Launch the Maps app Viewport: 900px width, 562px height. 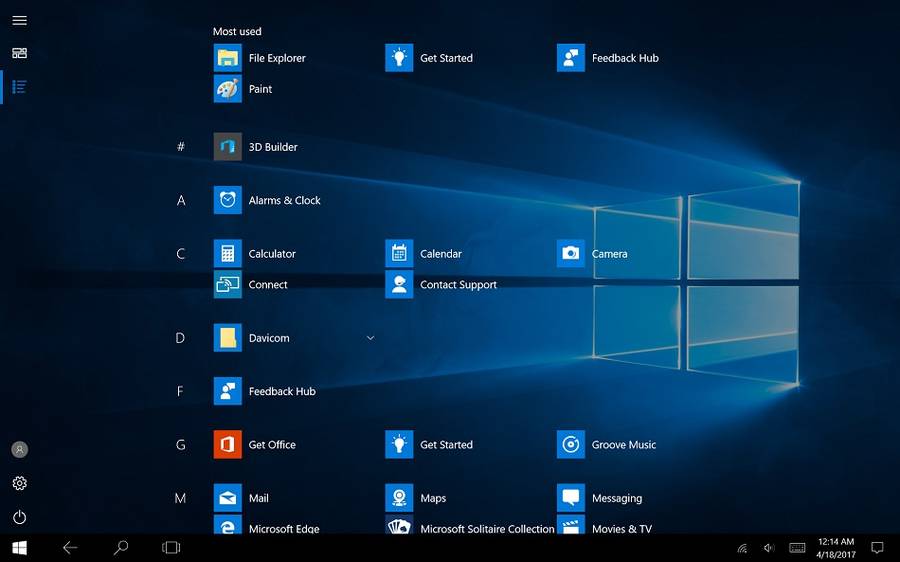[399, 498]
